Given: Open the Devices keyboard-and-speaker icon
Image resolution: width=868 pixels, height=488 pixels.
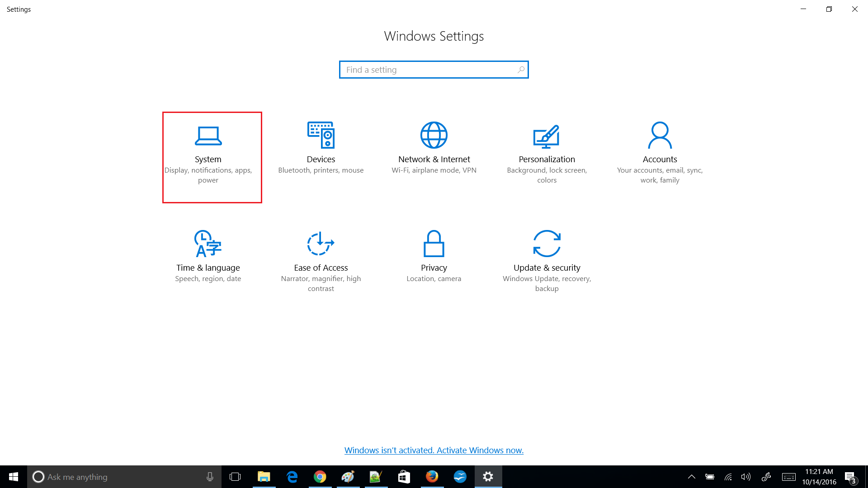Looking at the screenshot, I should coord(321,135).
